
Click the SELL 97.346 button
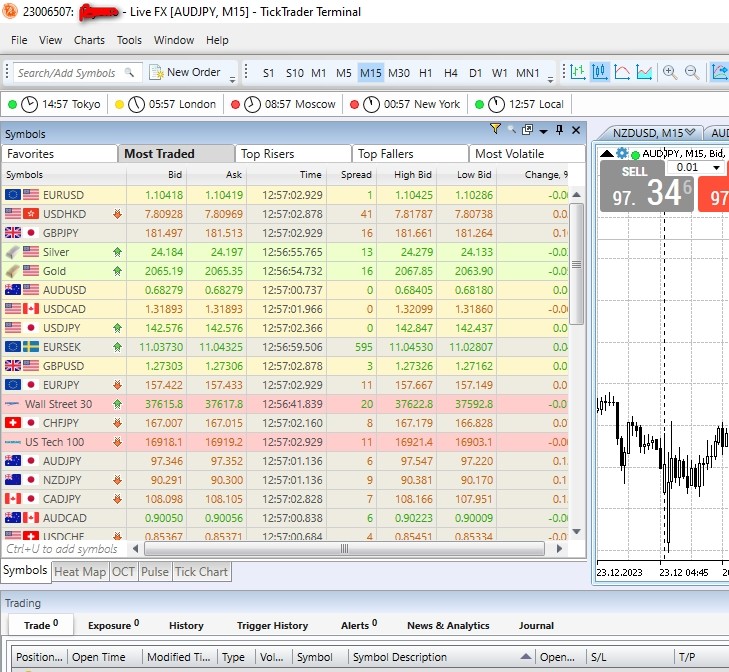tap(646, 186)
